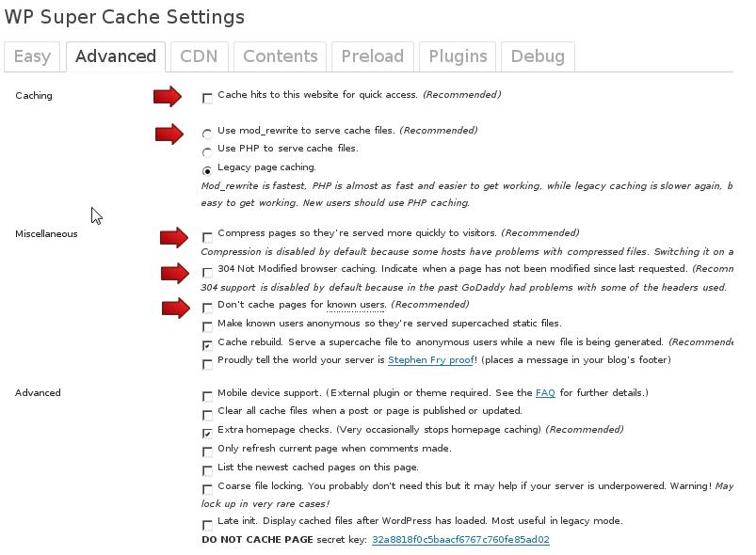This screenshot has width=756, height=555.
Task: Switch to the Debug tab
Action: pyautogui.click(x=537, y=56)
